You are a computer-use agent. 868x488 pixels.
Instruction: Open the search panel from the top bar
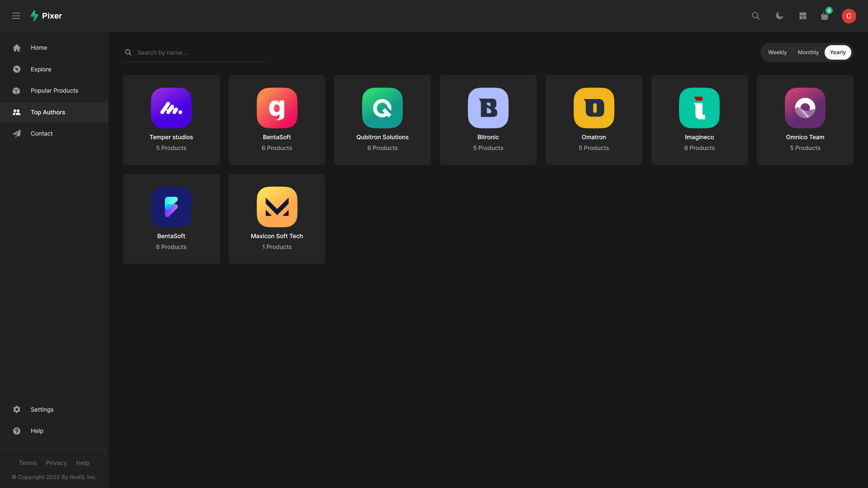pos(756,16)
